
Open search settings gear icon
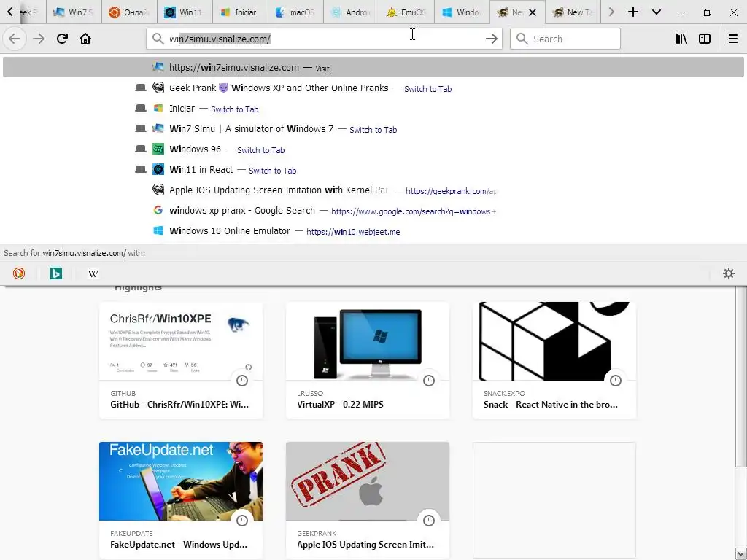(x=729, y=273)
